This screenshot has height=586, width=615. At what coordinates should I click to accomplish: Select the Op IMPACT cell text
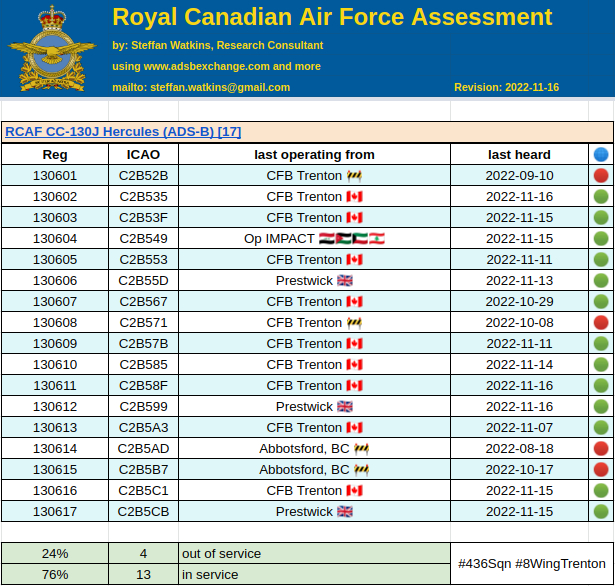coord(279,238)
